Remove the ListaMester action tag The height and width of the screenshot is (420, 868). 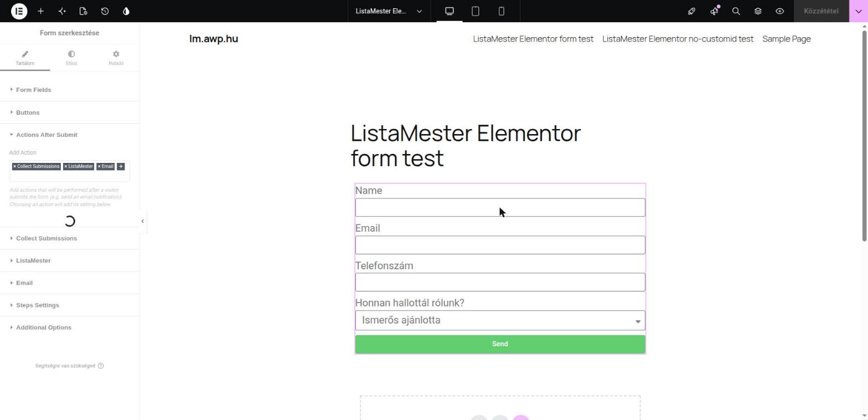pos(65,166)
